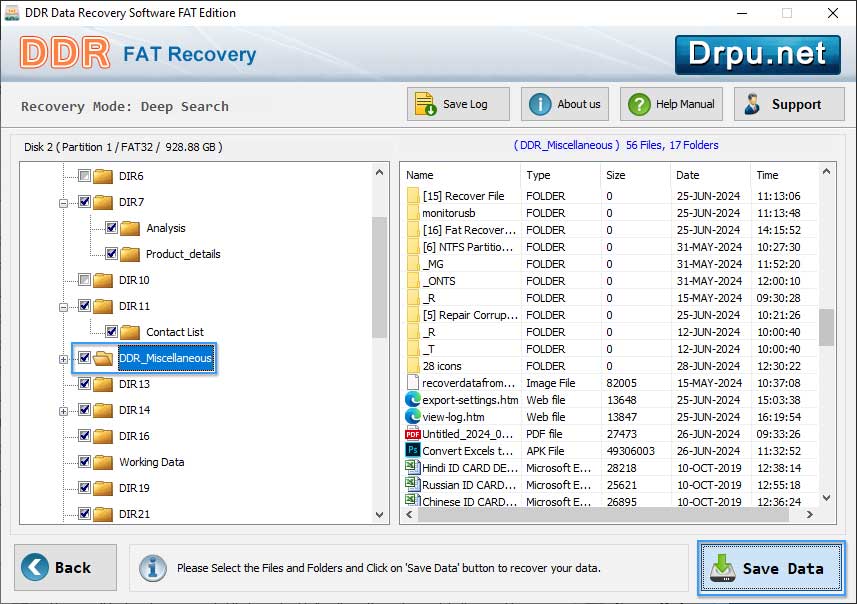Viewport: 857px width, 604px height.
Task: Select the _MG folder row
Action: [609, 264]
